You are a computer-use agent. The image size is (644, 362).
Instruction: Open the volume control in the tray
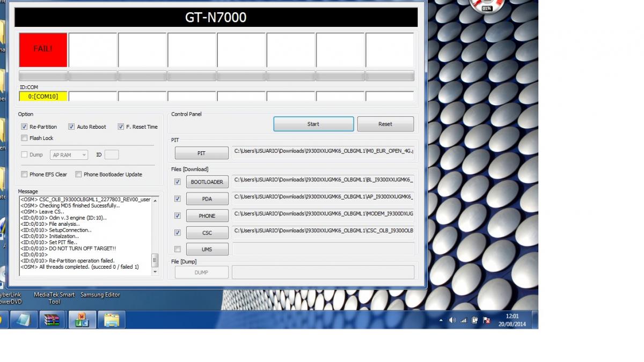(452, 320)
